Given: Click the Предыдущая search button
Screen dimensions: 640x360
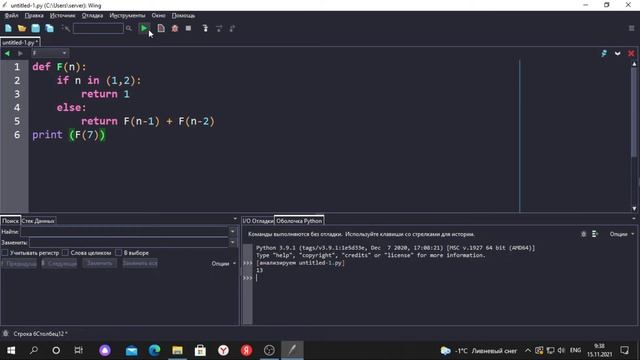Looking at the screenshot, I should 19,264.
